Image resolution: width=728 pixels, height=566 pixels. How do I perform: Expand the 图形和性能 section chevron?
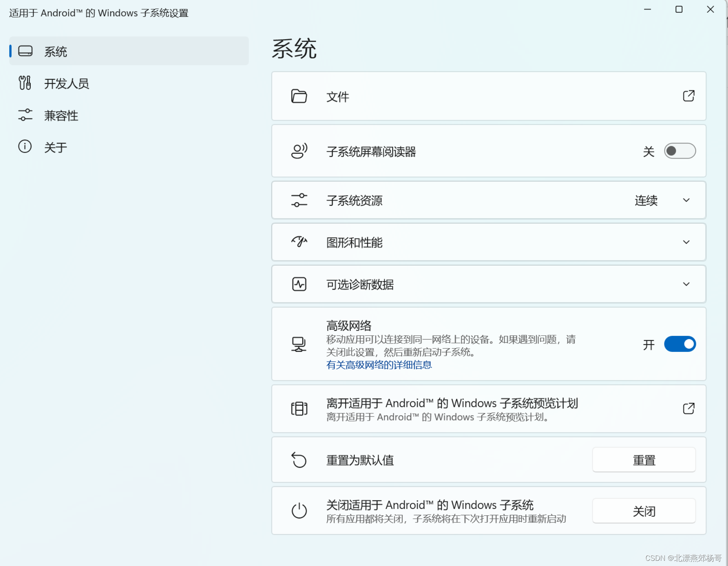pyautogui.click(x=686, y=242)
